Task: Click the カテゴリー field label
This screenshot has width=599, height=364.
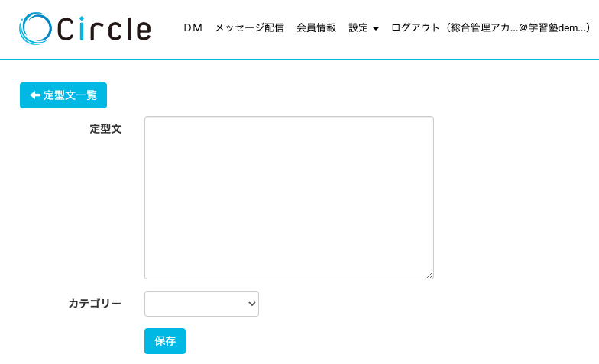Action: pyautogui.click(x=95, y=304)
